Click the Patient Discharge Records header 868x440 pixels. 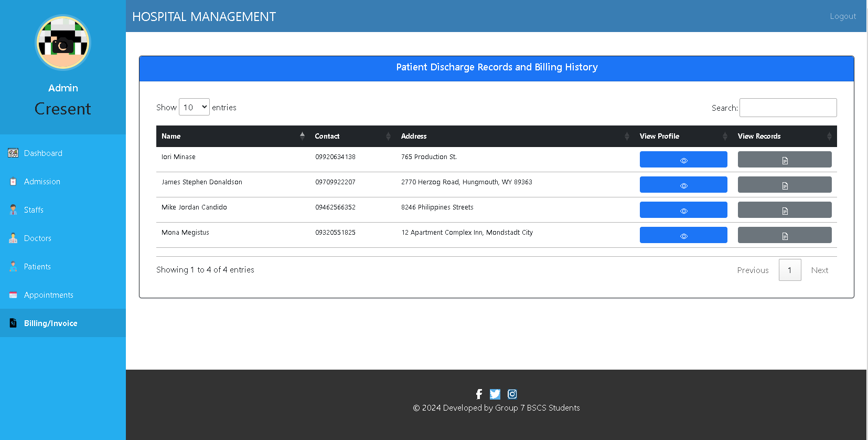[497, 67]
